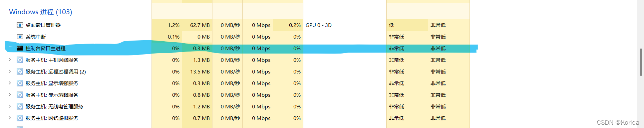The width and height of the screenshot is (644, 128).
Task: Click the GPU 0 - 3D engine cell
Action: coord(319,25)
